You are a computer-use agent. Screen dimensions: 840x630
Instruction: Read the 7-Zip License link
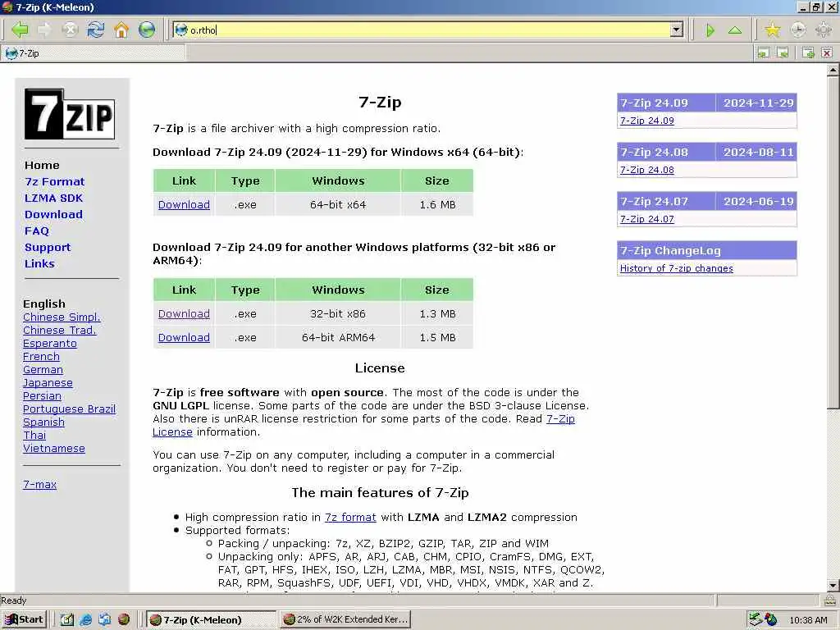560,419
